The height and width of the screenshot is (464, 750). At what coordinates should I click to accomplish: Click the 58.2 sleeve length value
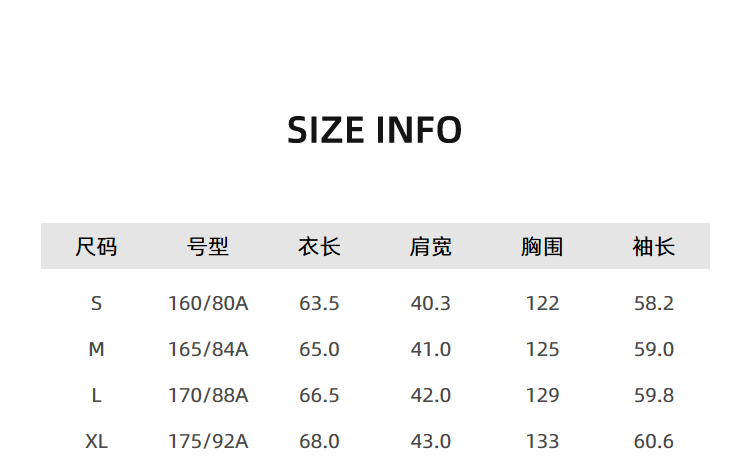point(654,303)
